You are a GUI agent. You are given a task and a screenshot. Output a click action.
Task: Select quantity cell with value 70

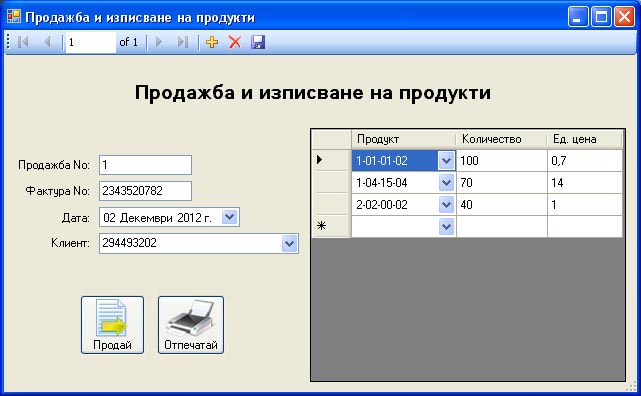point(502,183)
